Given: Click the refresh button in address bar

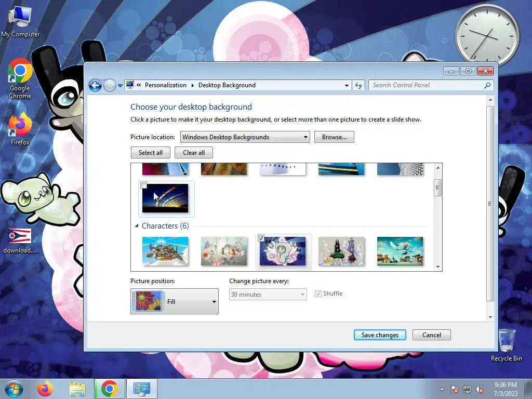Looking at the screenshot, I should [x=358, y=85].
